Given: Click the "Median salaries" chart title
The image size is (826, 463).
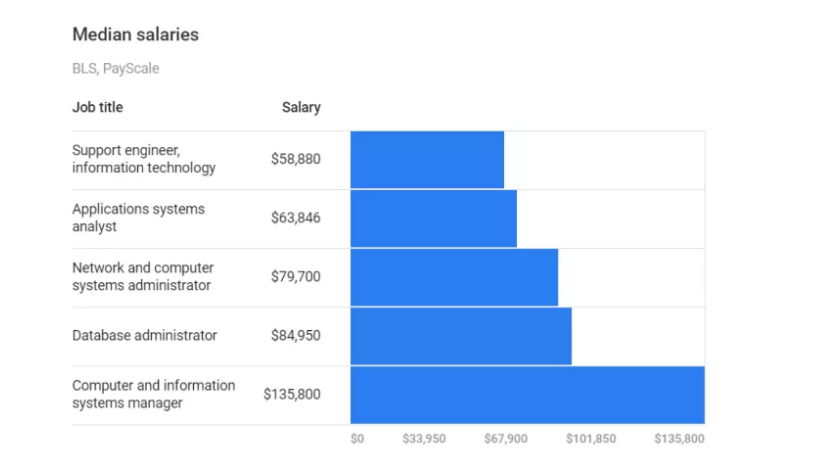Looking at the screenshot, I should point(135,35).
